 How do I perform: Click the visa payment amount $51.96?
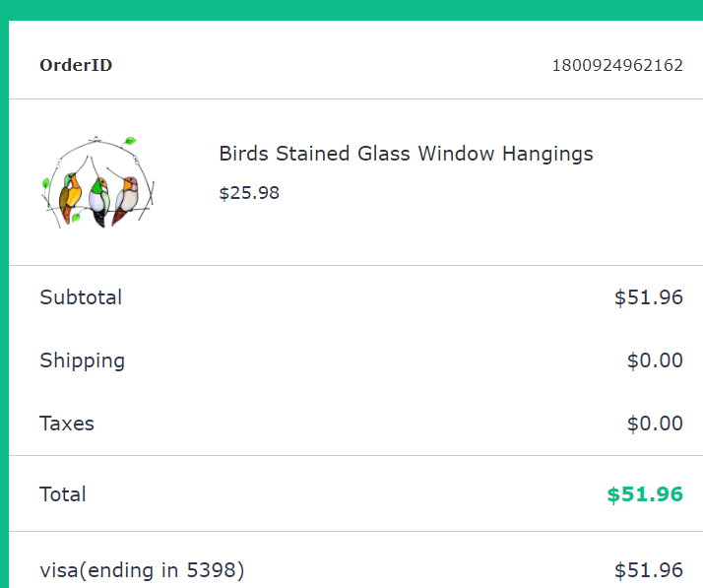648,569
